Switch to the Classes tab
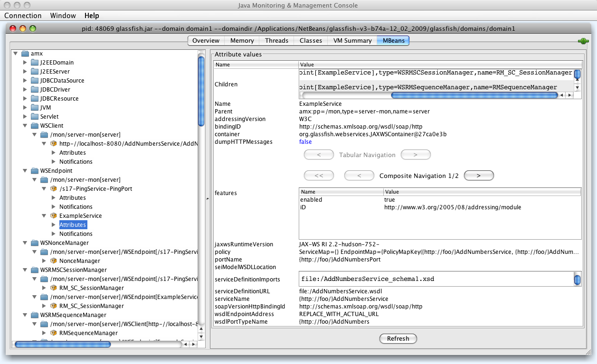This screenshot has width=597, height=364. (311, 41)
